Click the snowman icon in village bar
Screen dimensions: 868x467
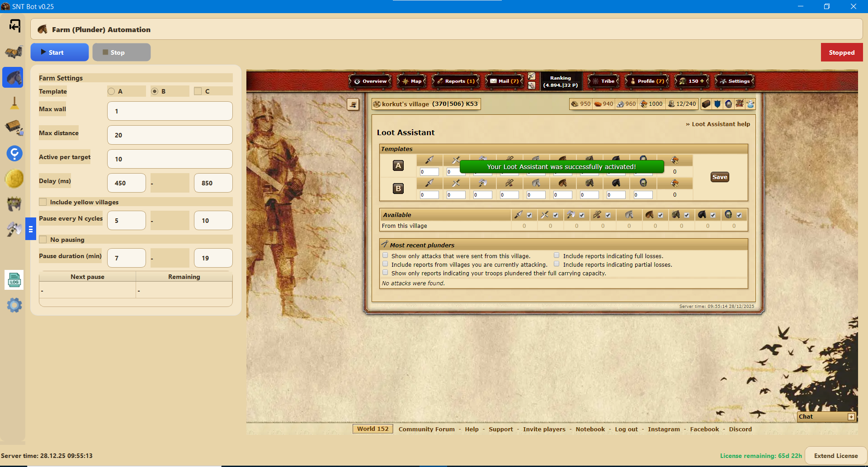tap(750, 104)
